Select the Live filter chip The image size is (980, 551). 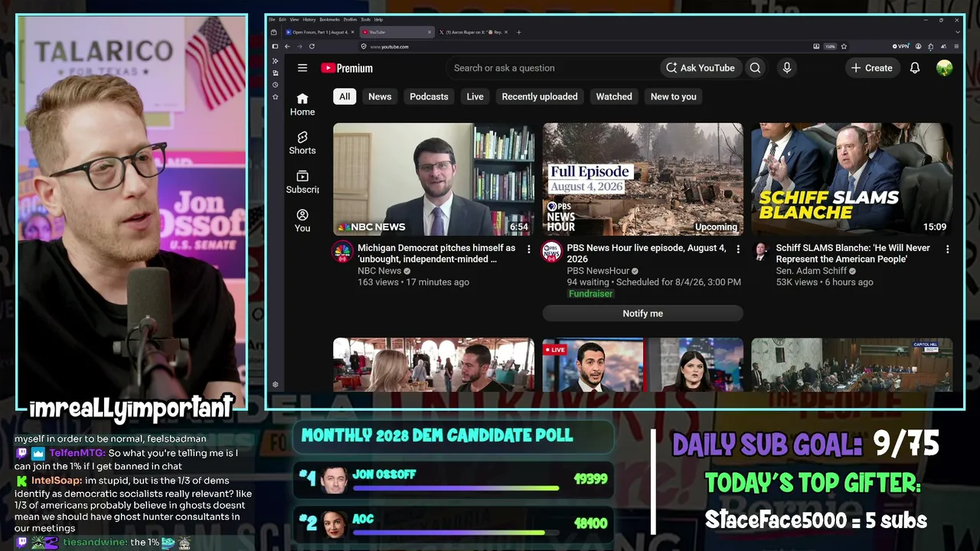click(x=475, y=96)
